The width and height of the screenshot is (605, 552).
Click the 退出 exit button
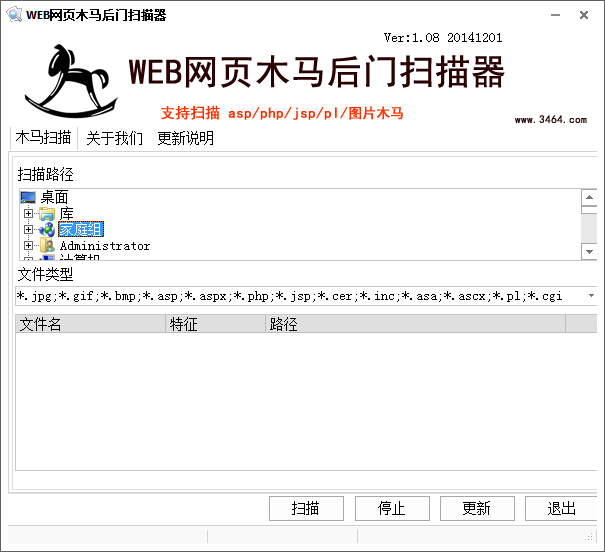[561, 508]
